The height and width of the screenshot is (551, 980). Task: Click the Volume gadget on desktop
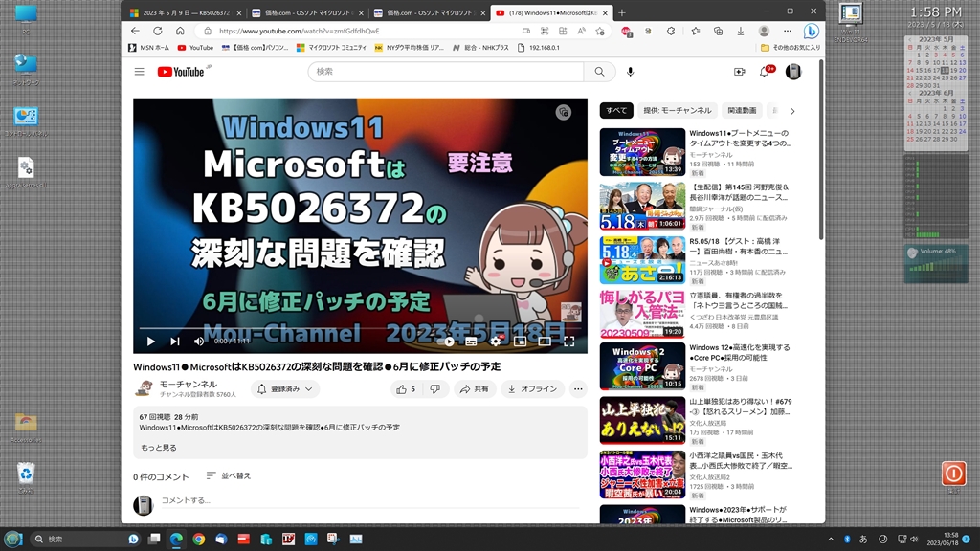935,263
